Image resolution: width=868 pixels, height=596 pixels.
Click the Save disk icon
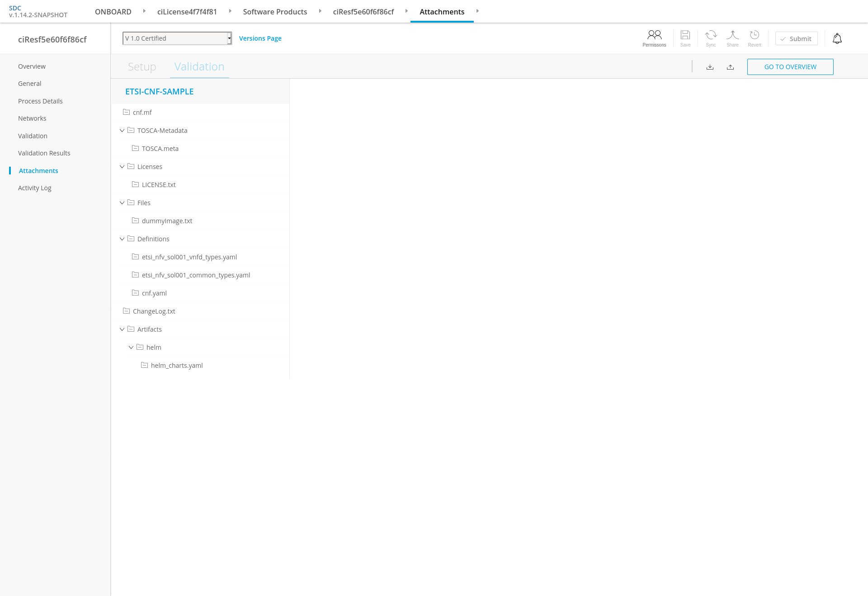[x=685, y=35]
